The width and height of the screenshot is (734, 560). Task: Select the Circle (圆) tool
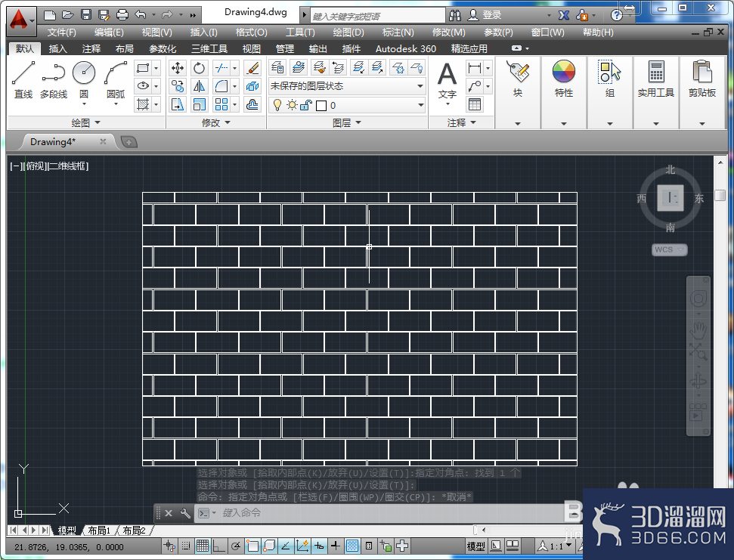(x=84, y=80)
